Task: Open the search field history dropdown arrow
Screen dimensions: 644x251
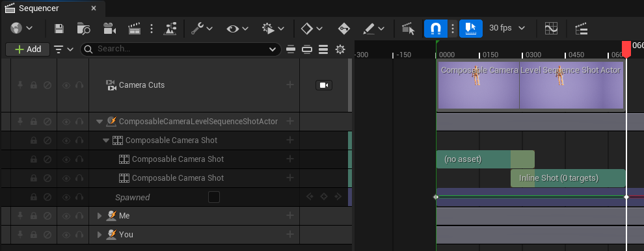Action: pos(273,49)
